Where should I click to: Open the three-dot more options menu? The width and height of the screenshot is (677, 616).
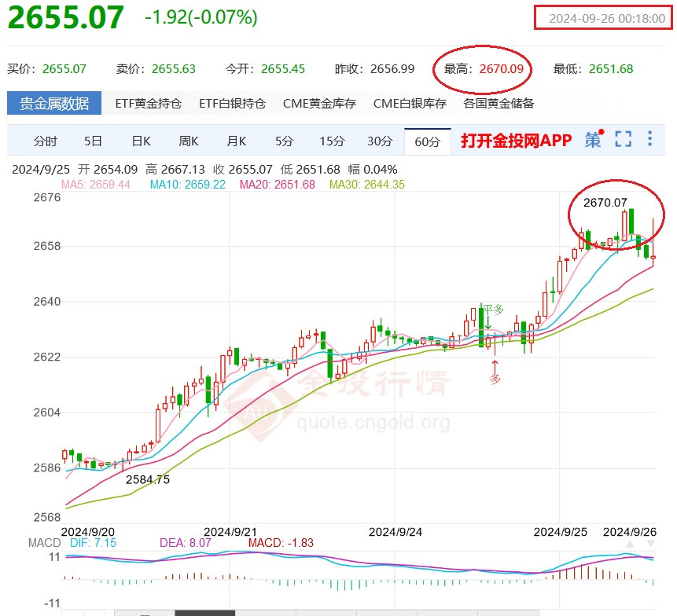click(649, 139)
